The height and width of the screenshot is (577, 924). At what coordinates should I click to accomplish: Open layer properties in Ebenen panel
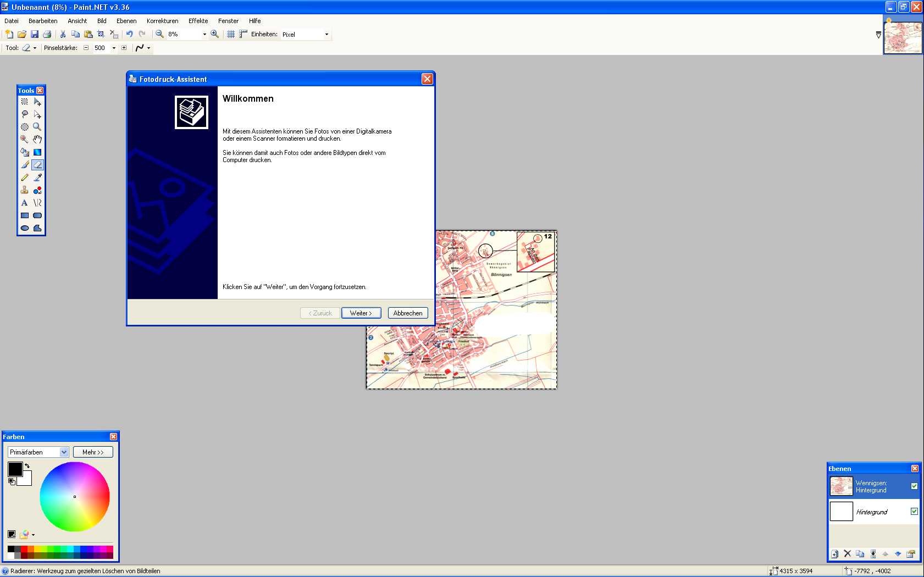[911, 554]
